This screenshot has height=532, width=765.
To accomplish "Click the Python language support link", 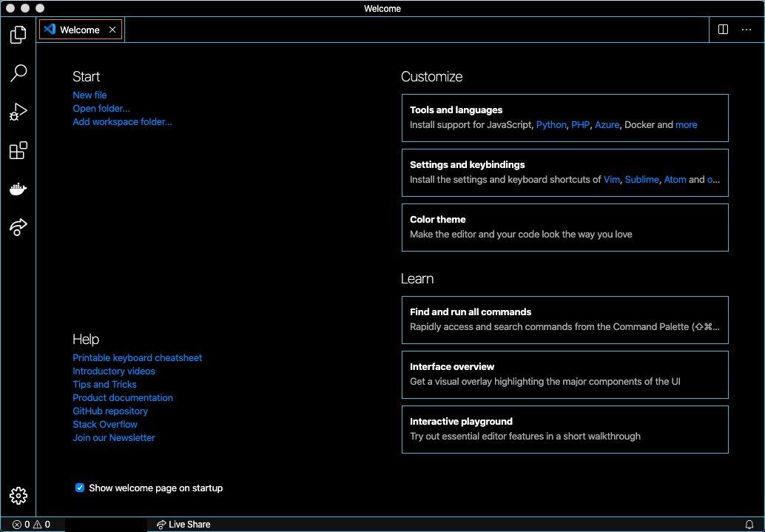I will 551,125.
